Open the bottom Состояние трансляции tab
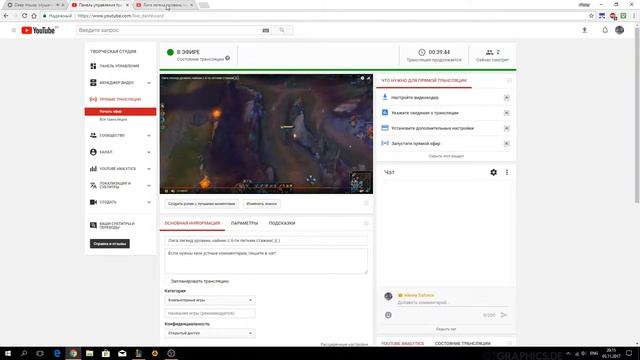This screenshot has height=360, width=640. click(x=462, y=344)
